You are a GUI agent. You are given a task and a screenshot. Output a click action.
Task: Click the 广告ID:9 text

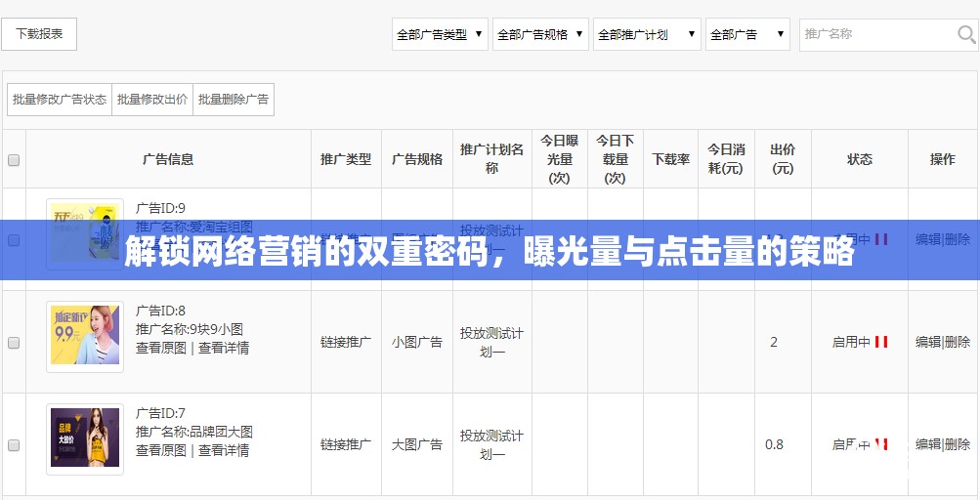[160, 208]
